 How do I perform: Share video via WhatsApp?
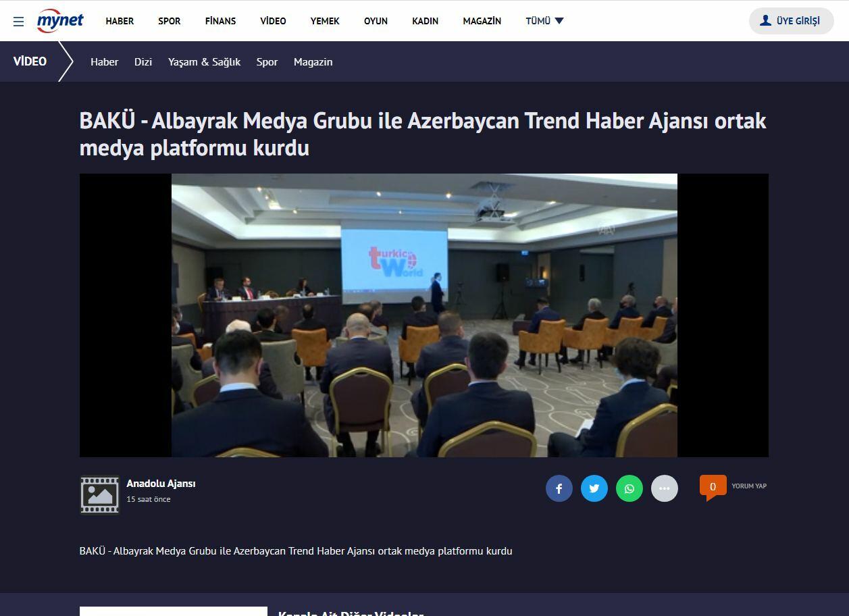pyautogui.click(x=629, y=488)
